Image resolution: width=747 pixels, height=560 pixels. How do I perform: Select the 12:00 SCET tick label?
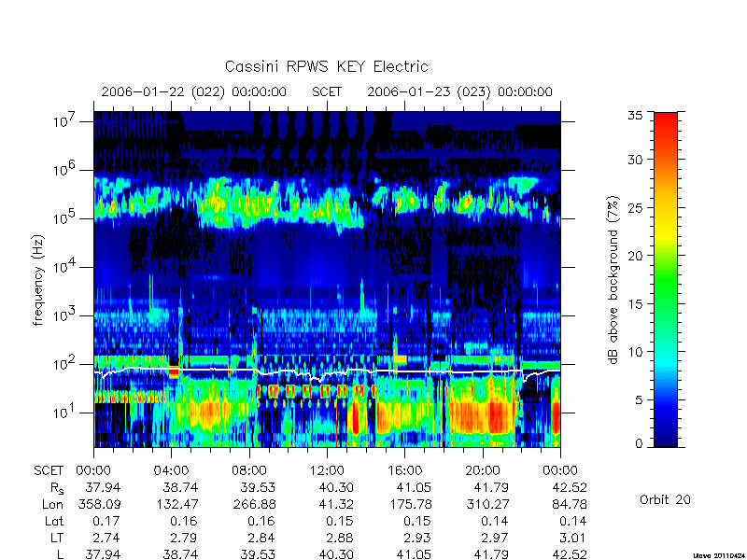point(327,470)
